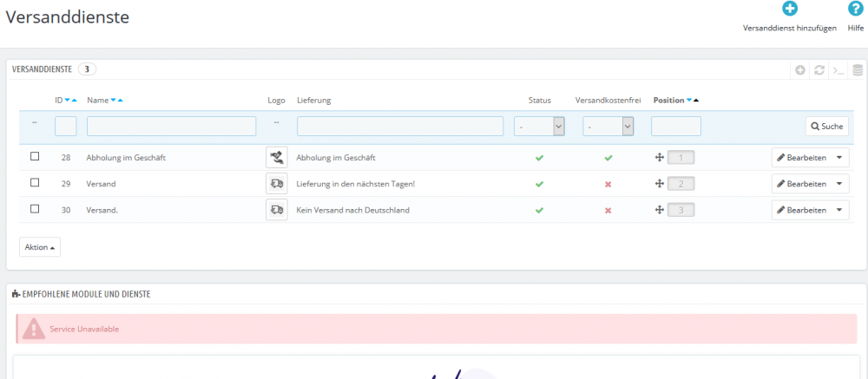Click the 'Abholung im Geschäft' name cell
The height and width of the screenshot is (379, 868).
(x=126, y=158)
